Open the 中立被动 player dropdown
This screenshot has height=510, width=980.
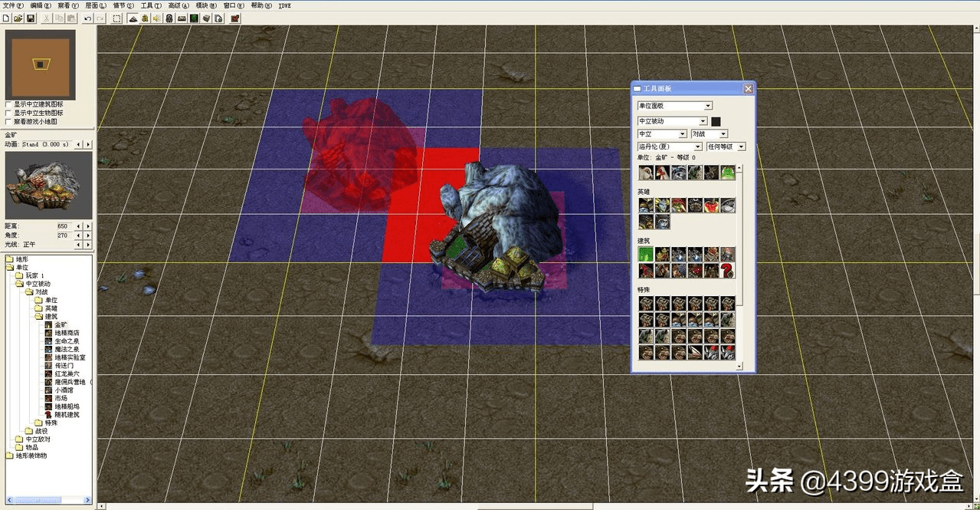pos(673,121)
